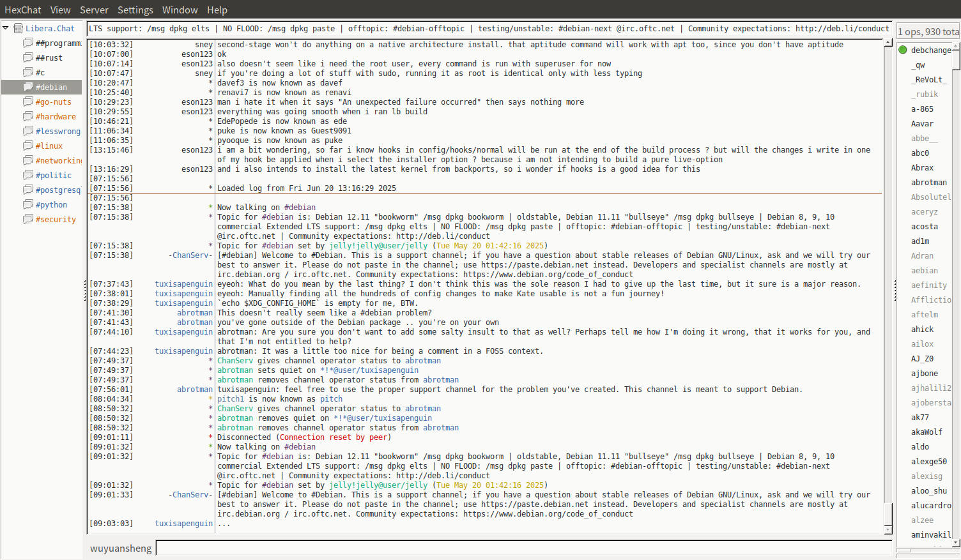This screenshot has width=961, height=560.
Task: Switch to the #security channel
Action: 56,219
